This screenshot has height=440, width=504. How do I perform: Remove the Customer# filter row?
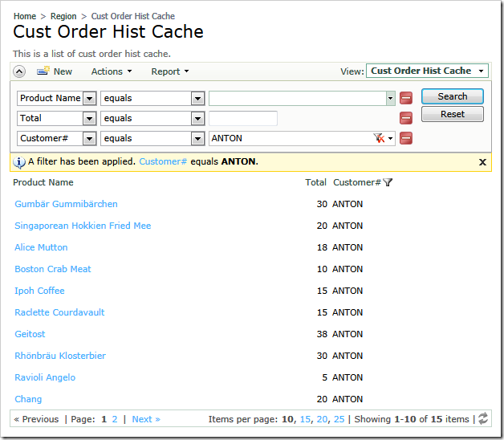point(406,138)
